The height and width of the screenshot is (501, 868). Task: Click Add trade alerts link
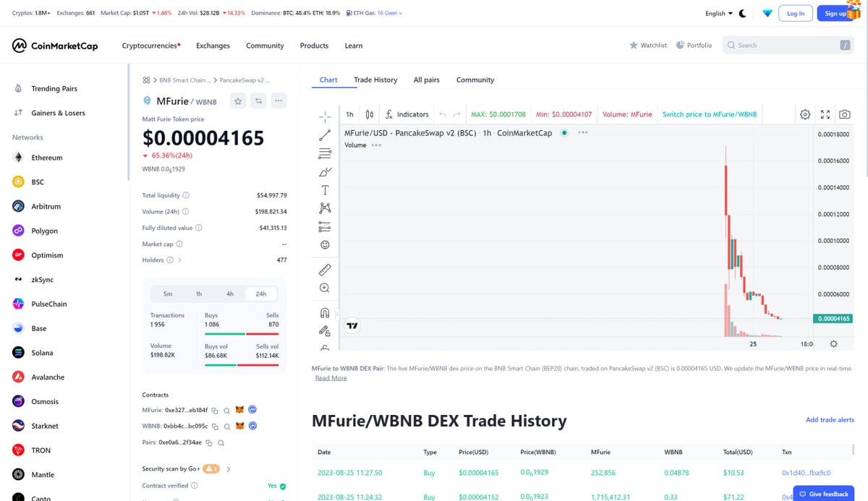[830, 420]
